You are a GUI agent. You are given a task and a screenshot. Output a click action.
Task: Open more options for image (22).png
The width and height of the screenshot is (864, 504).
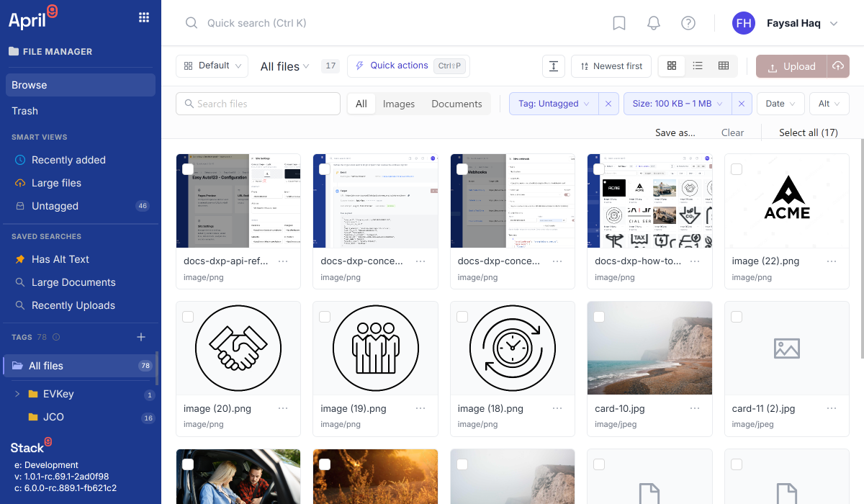coord(832,261)
